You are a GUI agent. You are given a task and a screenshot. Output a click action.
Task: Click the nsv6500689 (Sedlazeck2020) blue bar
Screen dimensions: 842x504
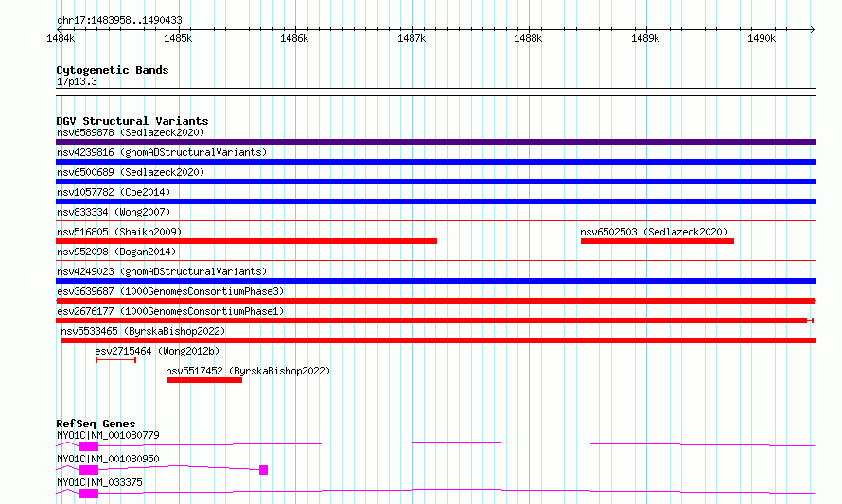pos(435,182)
